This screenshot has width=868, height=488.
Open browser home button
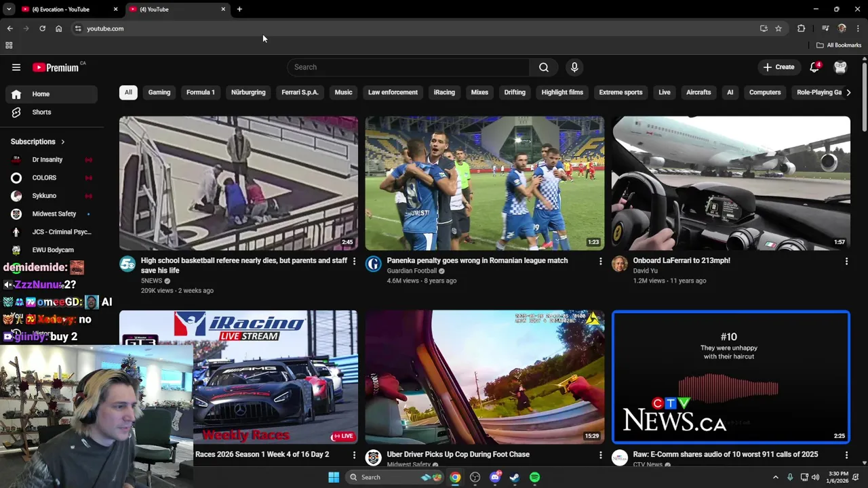coord(58,28)
